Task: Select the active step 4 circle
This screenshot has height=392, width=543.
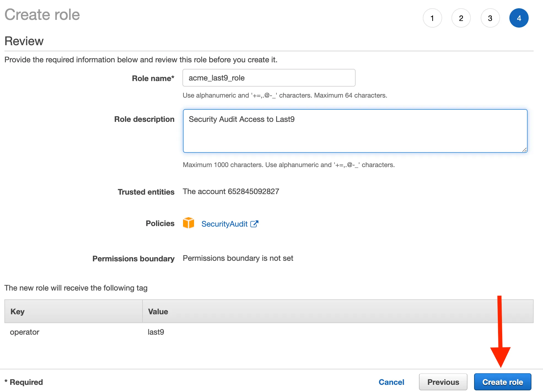Action: (519, 18)
